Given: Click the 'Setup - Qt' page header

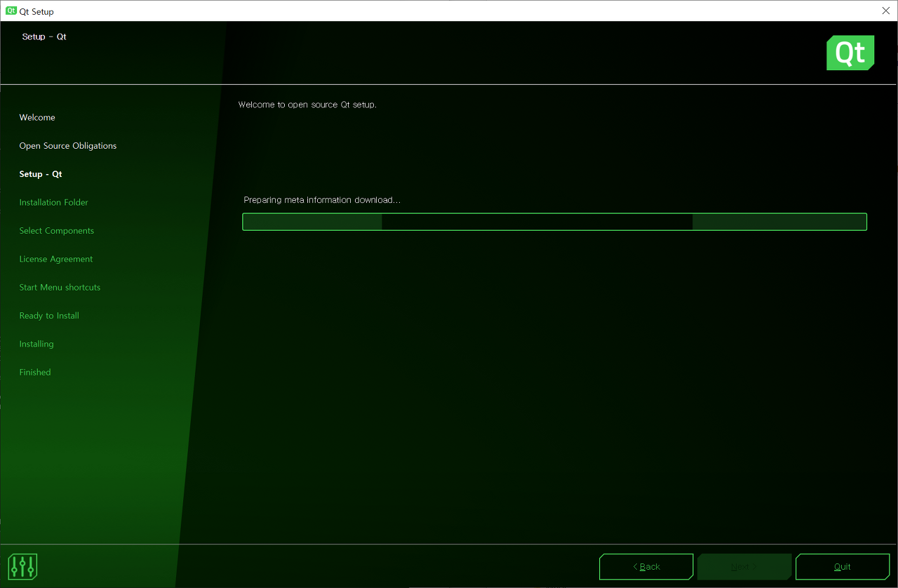Looking at the screenshot, I should 44,36.
